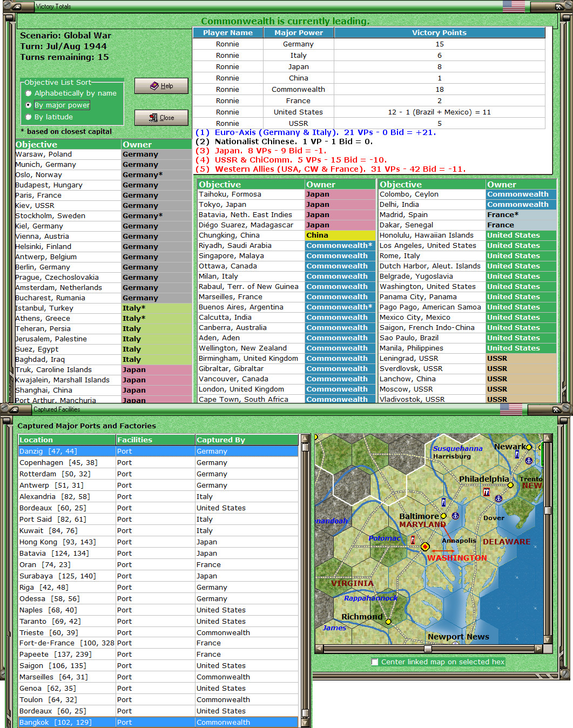The image size is (573, 728).
Task: Click the US flag in Victory Totals title bar
Action: coord(513,6)
